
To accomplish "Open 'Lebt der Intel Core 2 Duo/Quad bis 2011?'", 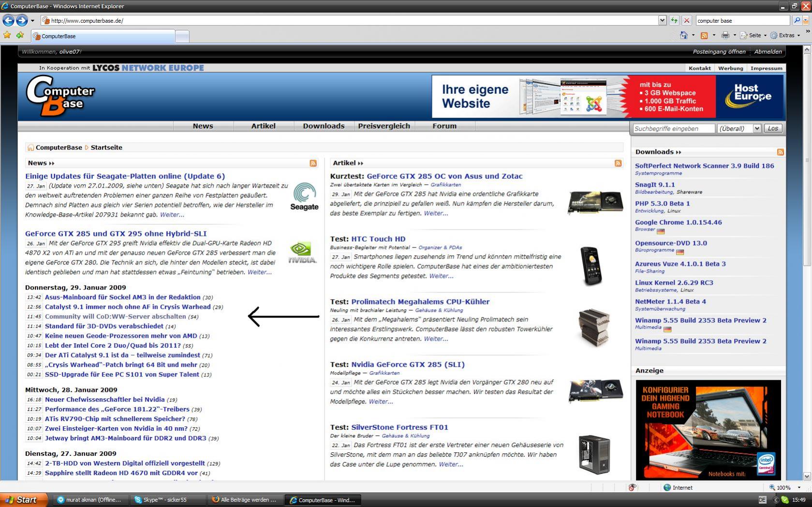I will [113, 346].
